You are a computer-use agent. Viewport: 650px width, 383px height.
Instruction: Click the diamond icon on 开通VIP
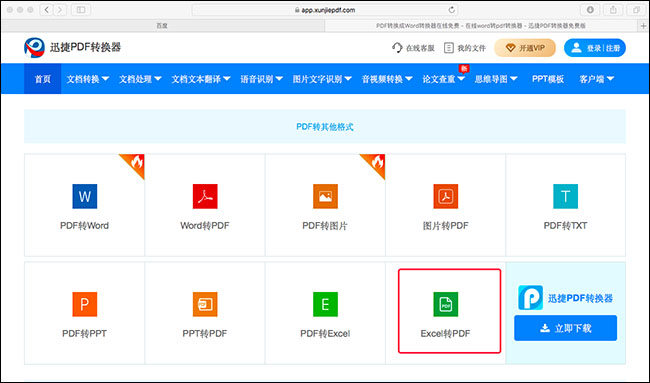pyautogui.click(x=510, y=48)
